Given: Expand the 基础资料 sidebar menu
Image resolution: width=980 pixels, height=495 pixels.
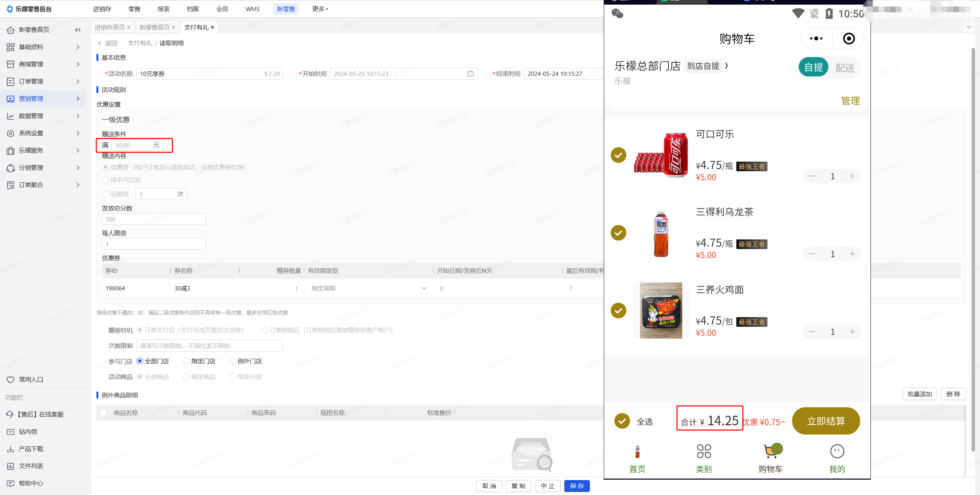Looking at the screenshot, I should click(x=78, y=47).
